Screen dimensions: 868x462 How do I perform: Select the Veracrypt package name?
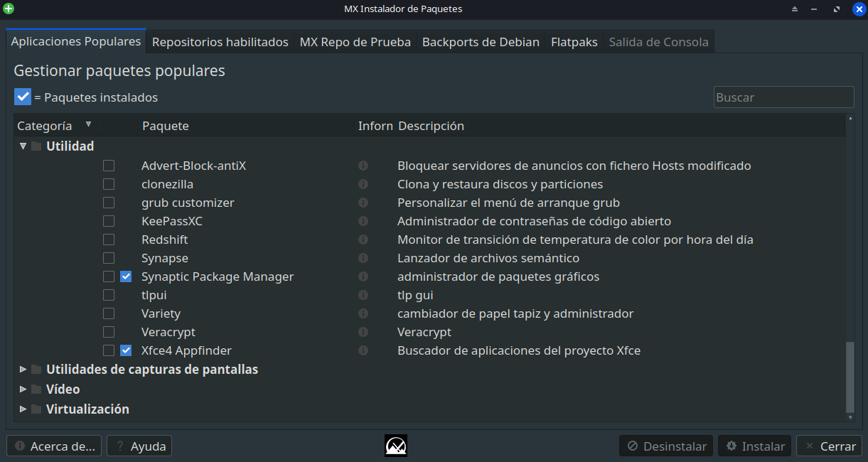[x=168, y=332]
